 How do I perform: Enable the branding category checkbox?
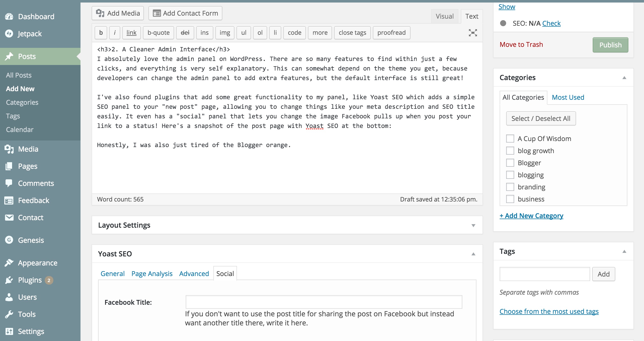[510, 187]
